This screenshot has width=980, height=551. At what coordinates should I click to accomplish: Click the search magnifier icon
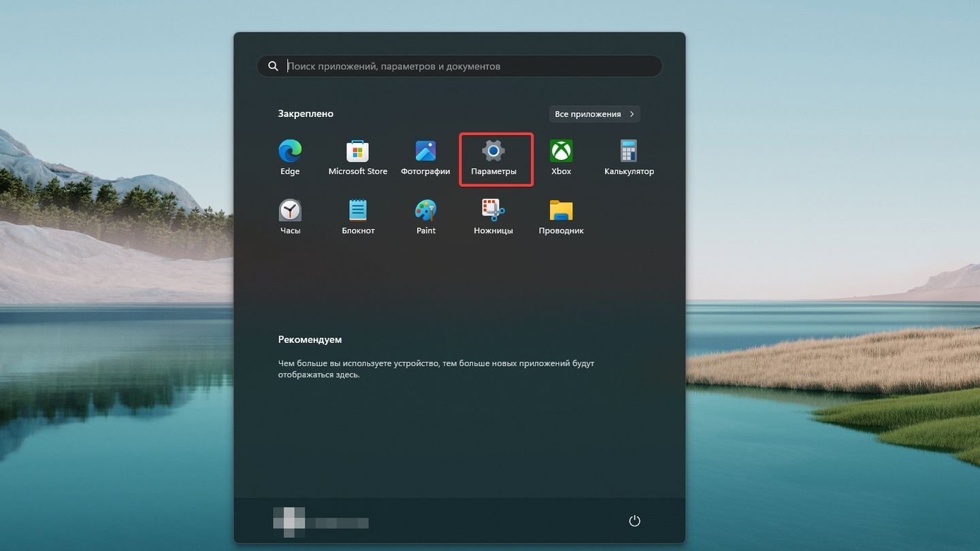[273, 66]
